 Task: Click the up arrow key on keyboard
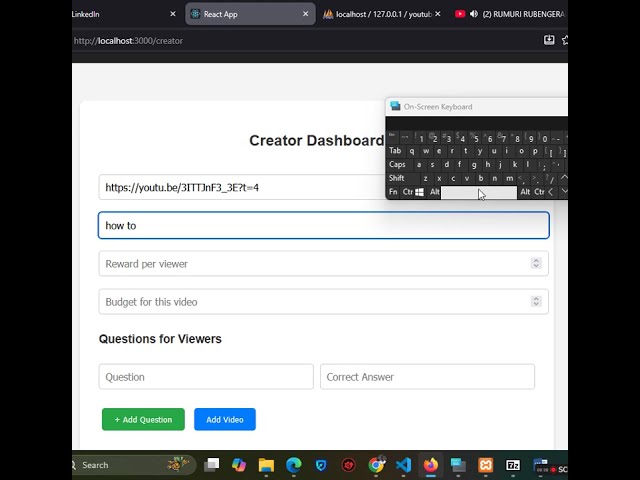(x=564, y=178)
